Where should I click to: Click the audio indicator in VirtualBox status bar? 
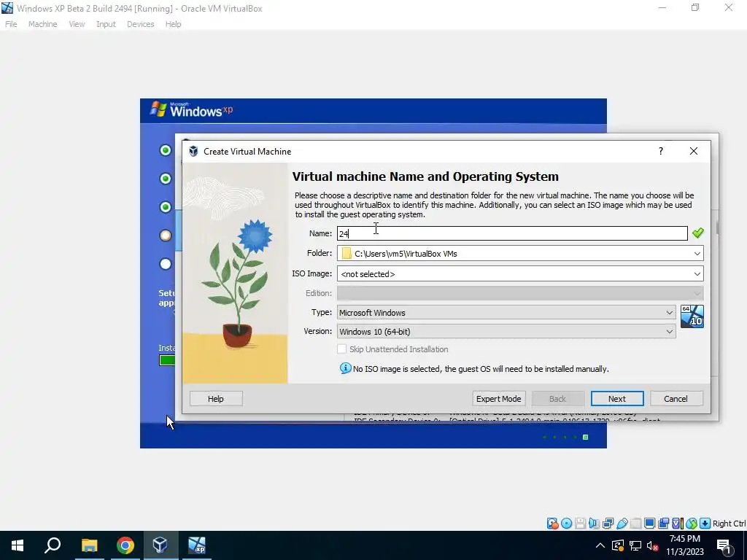point(594,524)
